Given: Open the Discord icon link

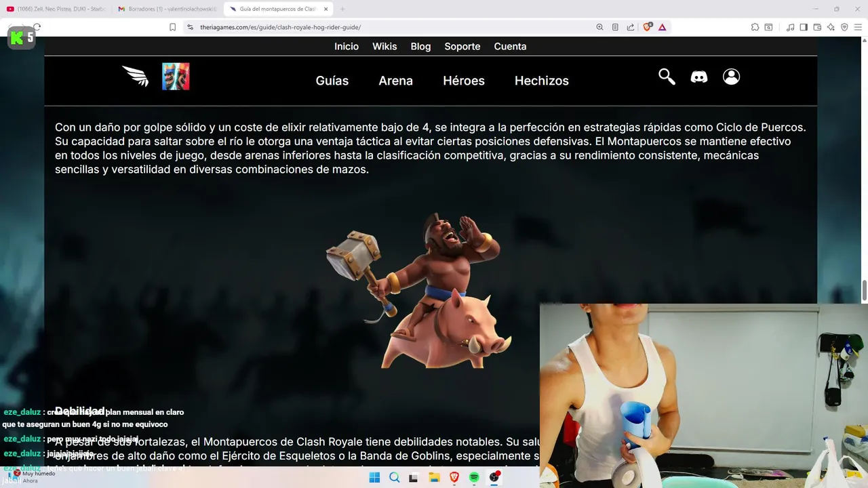Looking at the screenshot, I should coord(699,77).
